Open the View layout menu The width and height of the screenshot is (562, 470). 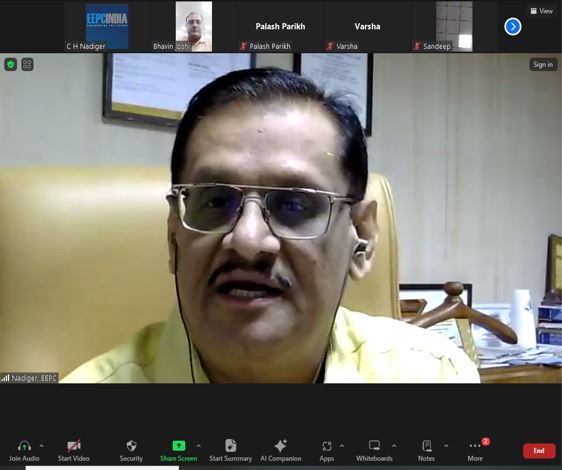coord(542,11)
